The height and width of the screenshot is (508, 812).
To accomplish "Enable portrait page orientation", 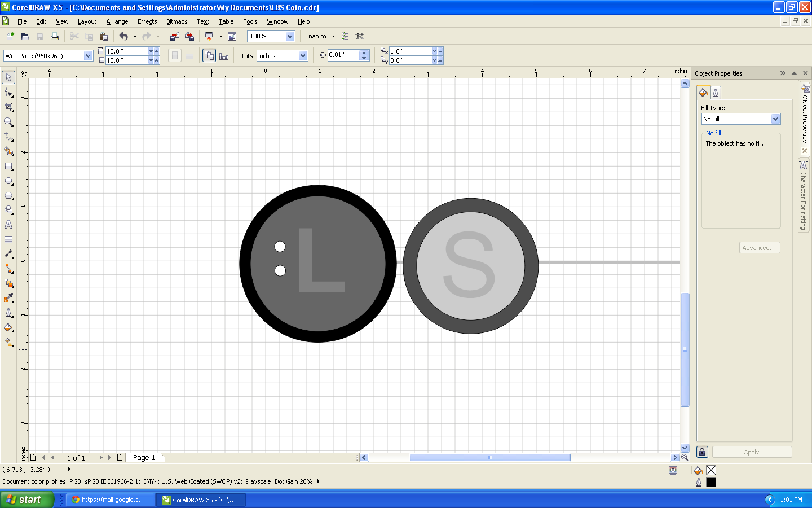I will pyautogui.click(x=175, y=55).
